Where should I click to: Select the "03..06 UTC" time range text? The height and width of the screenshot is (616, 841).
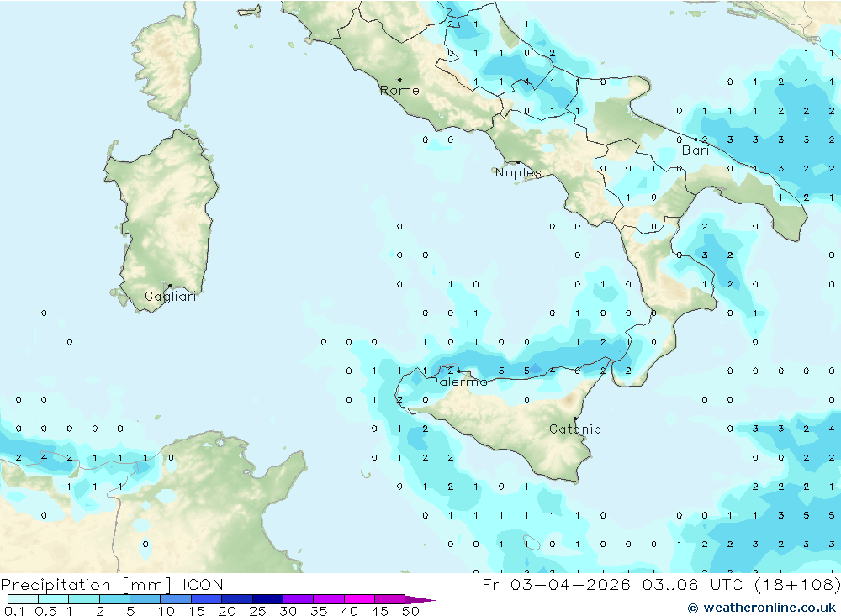coord(692,584)
